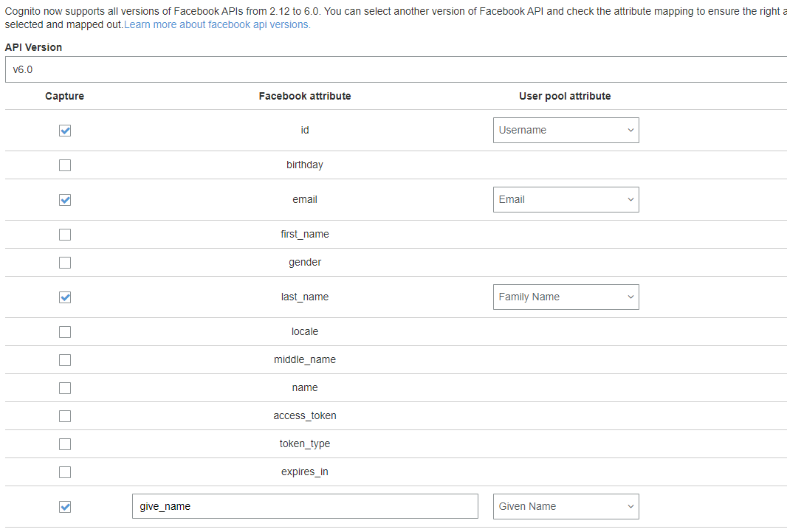Open the Family Name mapping dropdown
The height and width of the screenshot is (532, 787).
pyautogui.click(x=566, y=297)
